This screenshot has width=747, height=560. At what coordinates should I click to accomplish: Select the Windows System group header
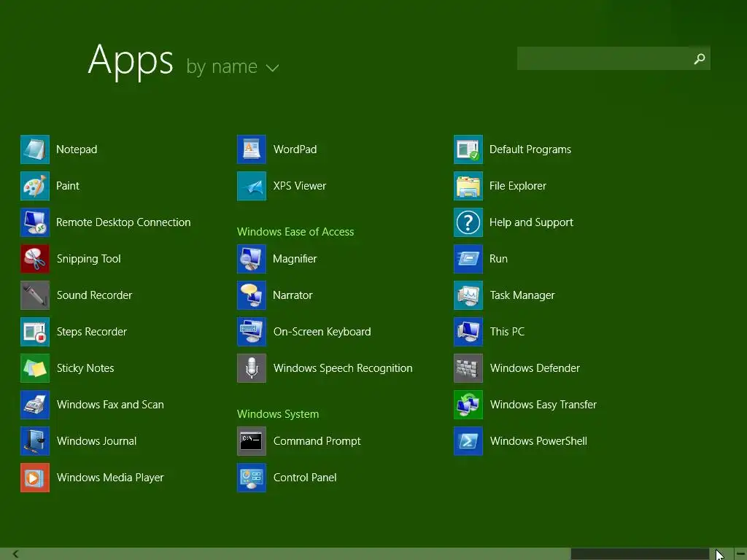pos(278,414)
